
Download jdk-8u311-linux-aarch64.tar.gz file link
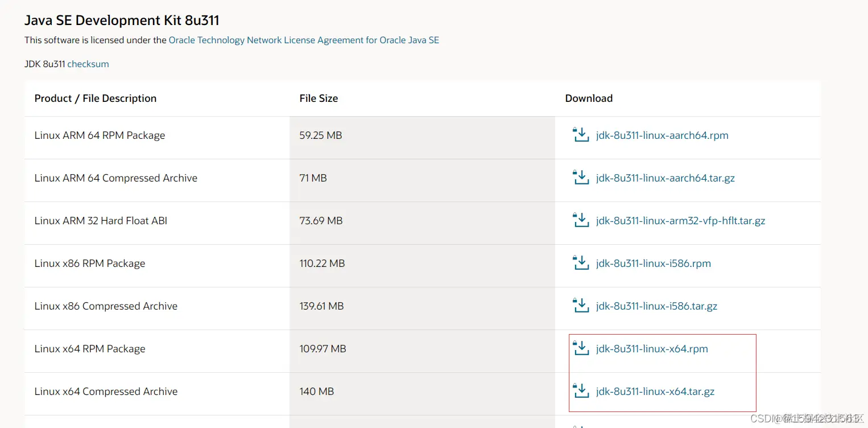tap(666, 178)
